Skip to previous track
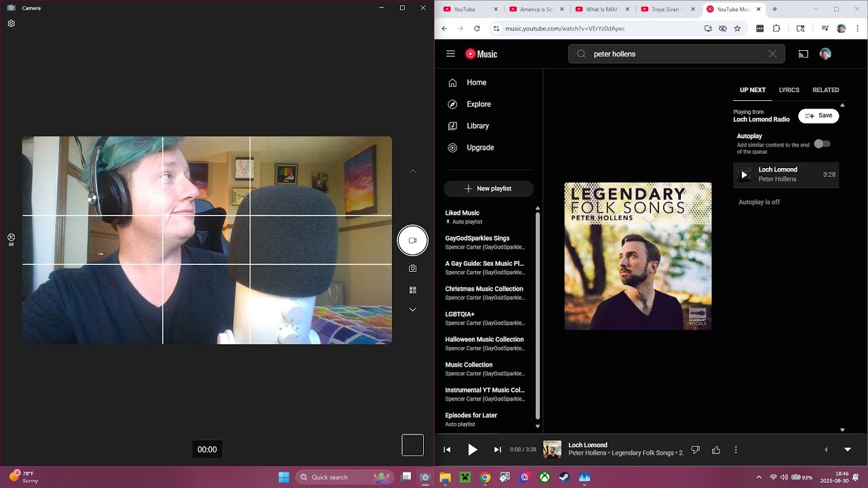The height and width of the screenshot is (488, 868). coord(447,449)
